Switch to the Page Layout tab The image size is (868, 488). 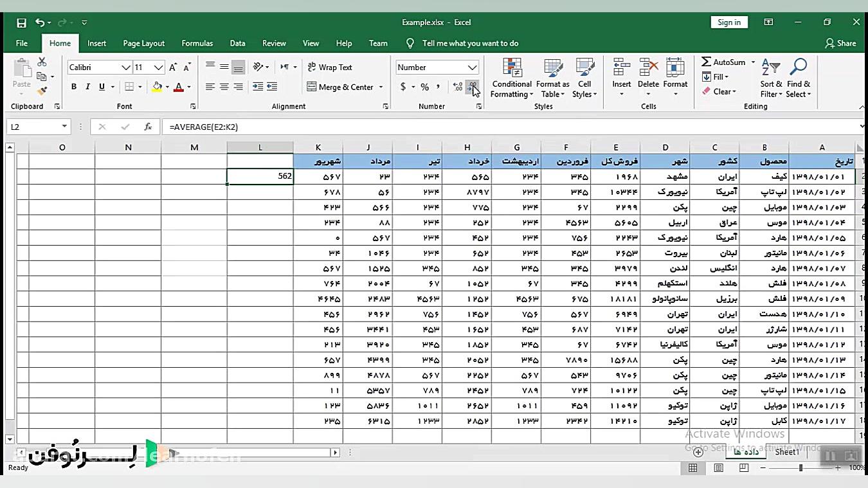point(144,43)
